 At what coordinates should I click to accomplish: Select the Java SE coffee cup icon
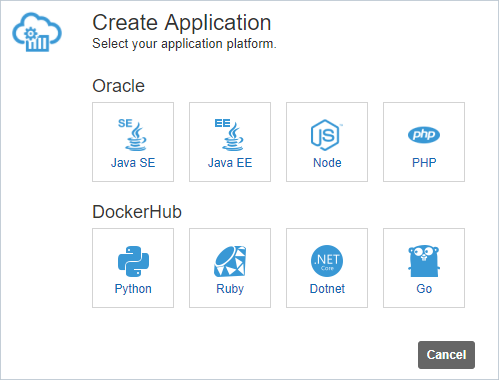click(133, 135)
